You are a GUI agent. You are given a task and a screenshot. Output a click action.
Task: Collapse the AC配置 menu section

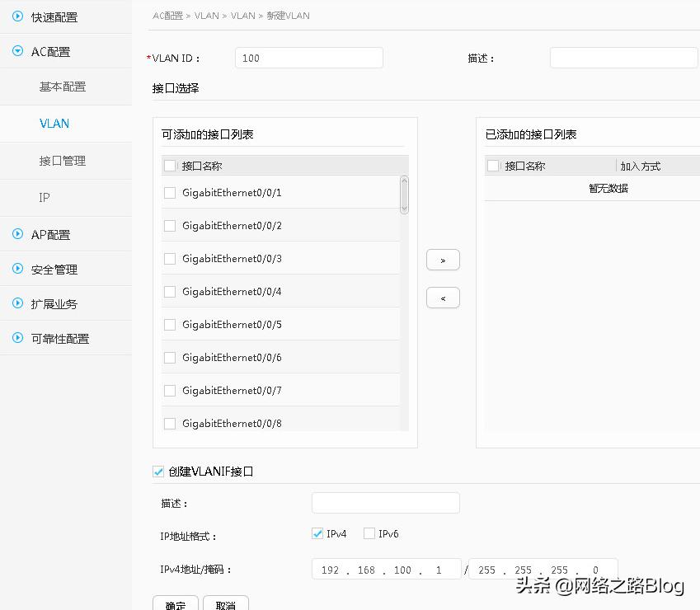pos(18,51)
